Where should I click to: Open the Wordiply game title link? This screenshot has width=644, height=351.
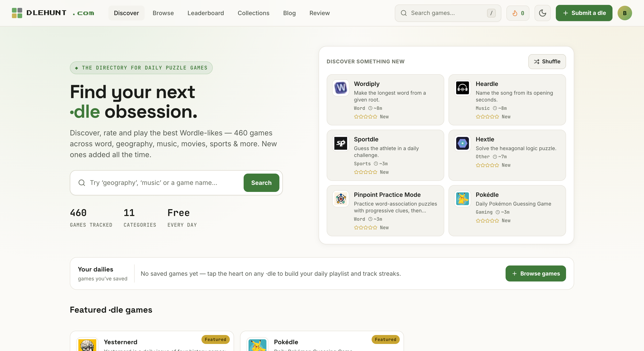(x=367, y=84)
